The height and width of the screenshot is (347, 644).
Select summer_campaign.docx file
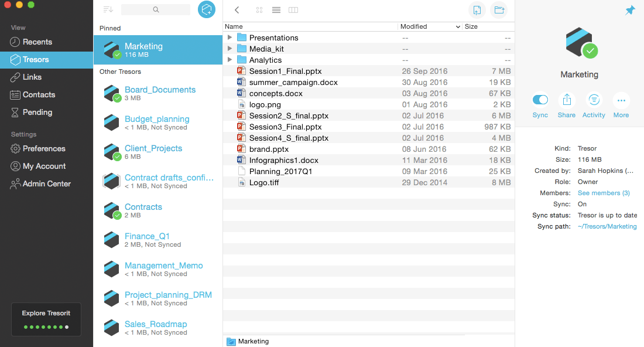click(368, 82)
